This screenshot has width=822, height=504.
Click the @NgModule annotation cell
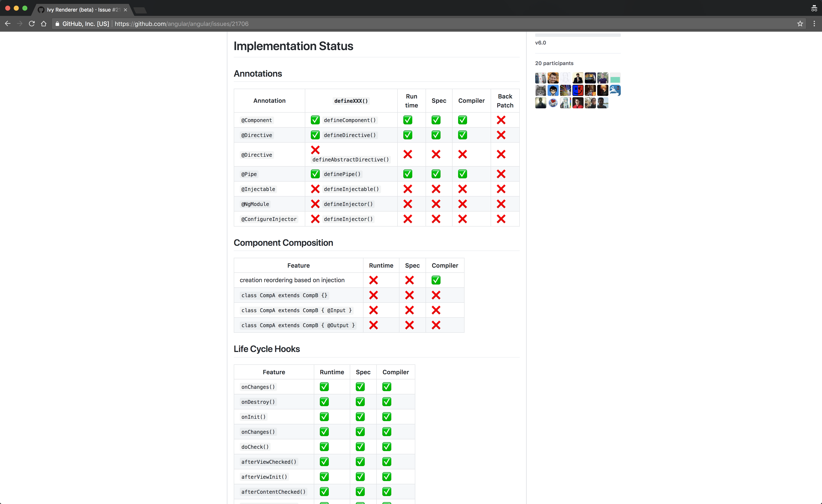click(270, 204)
